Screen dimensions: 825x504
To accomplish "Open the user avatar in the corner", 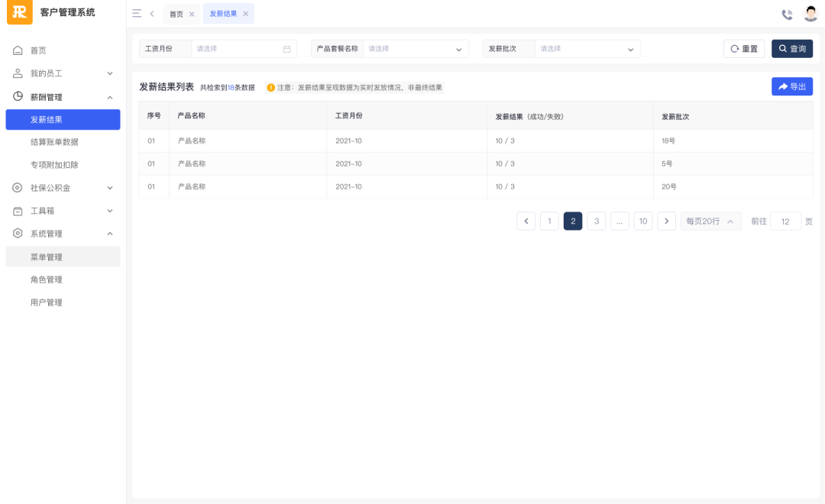I will pos(809,12).
